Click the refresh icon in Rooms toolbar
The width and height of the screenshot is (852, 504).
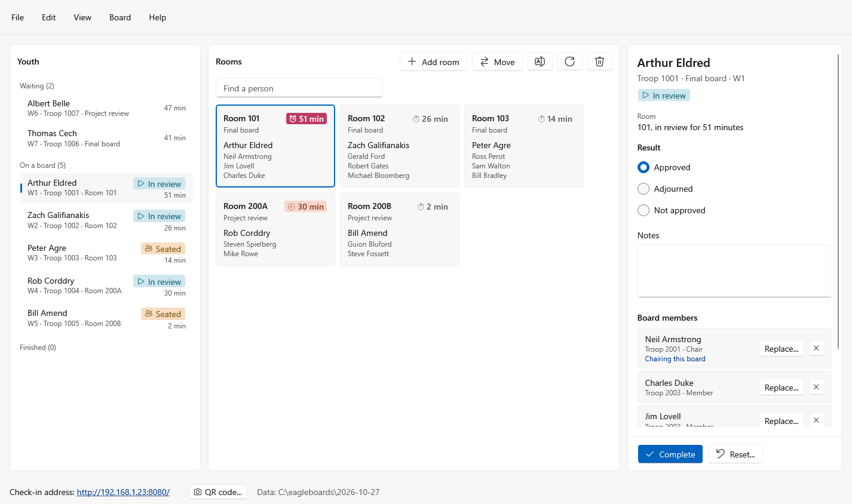(570, 62)
